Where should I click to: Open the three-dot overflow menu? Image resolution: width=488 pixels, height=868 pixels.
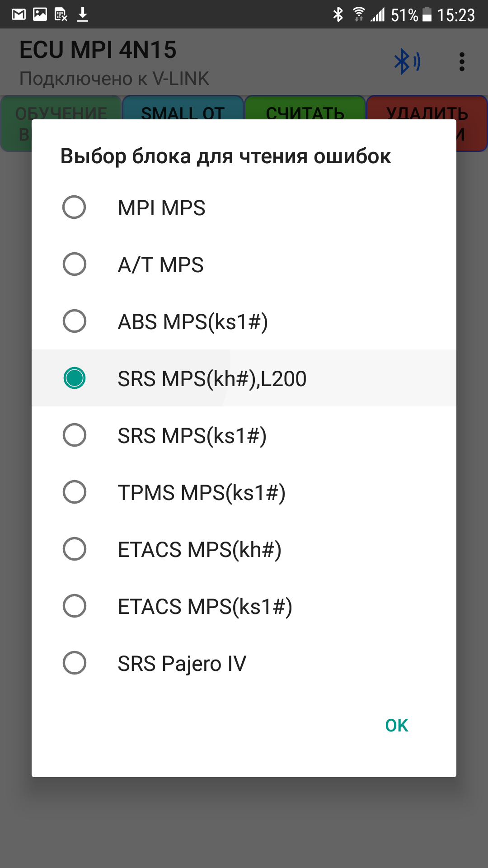[x=461, y=62]
